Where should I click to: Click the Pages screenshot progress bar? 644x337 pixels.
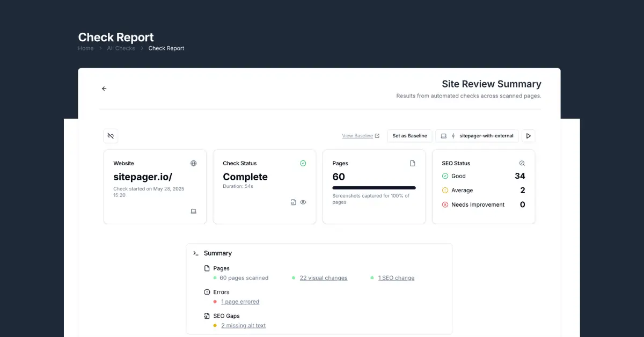tap(374, 188)
